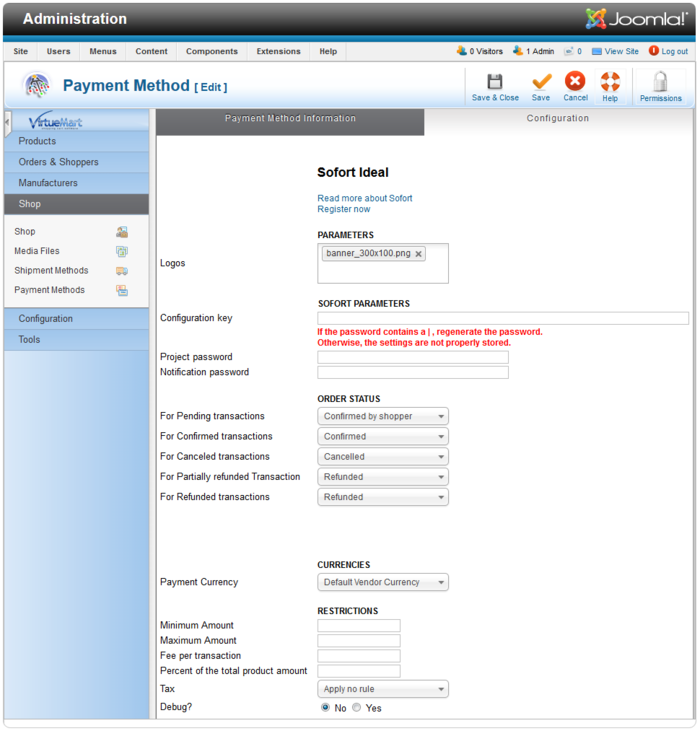Viewport: 700px width, 731px height.
Task: Open the Extensions menu
Action: pos(279,51)
